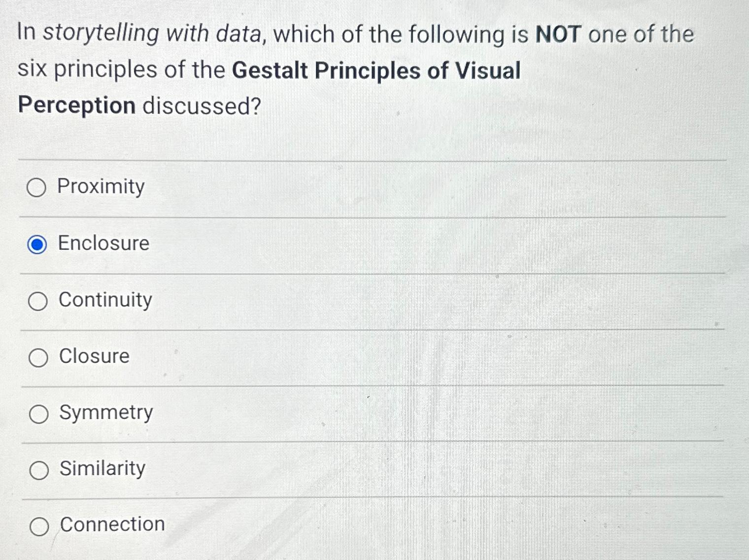Click the Proximity option label text
Image resolution: width=749 pixels, height=560 pixels.
click(x=100, y=187)
